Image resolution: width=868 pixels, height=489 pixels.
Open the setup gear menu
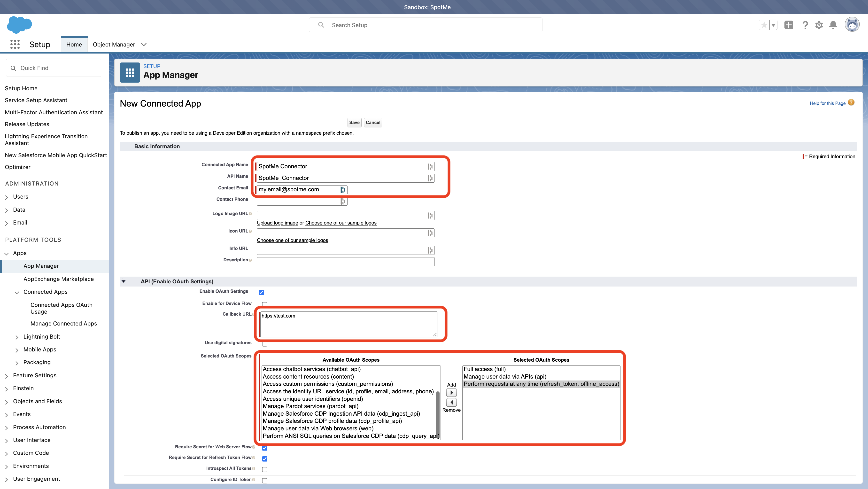[x=819, y=25]
